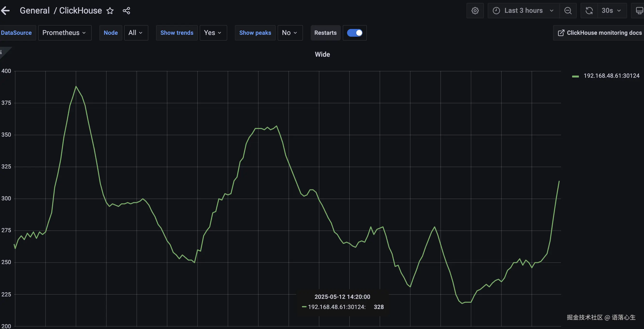Open dashboard settings gear icon
This screenshot has width=644, height=329.
(475, 11)
